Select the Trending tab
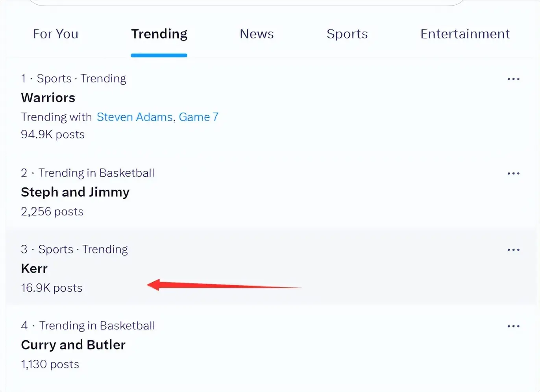The width and height of the screenshot is (540, 392). click(159, 34)
